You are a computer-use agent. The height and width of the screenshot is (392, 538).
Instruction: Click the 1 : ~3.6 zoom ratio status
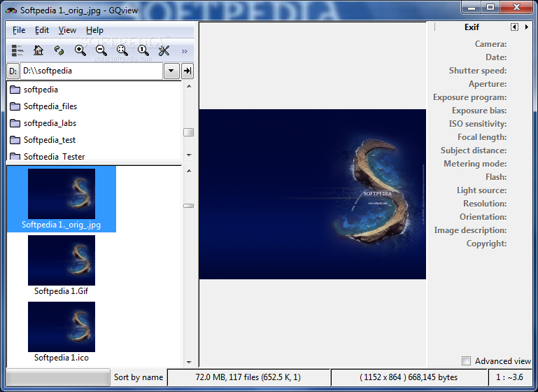point(509,377)
